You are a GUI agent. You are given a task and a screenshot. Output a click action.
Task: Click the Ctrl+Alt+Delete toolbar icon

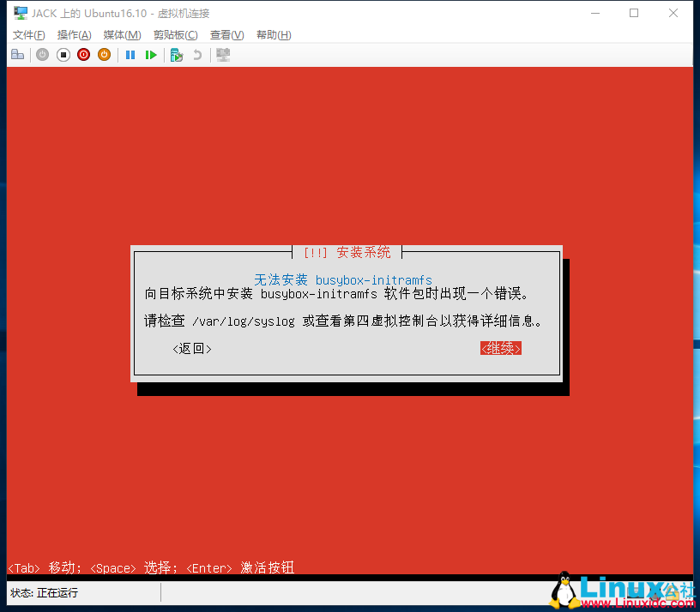point(17,54)
